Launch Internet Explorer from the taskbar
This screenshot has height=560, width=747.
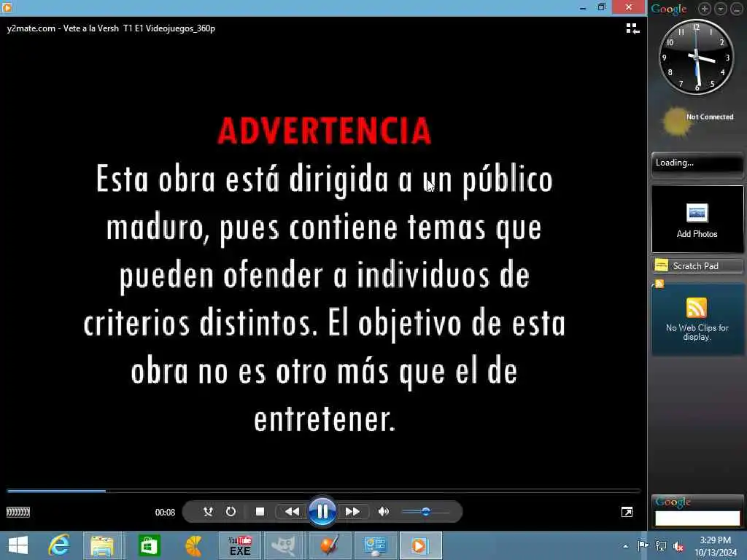(x=60, y=545)
